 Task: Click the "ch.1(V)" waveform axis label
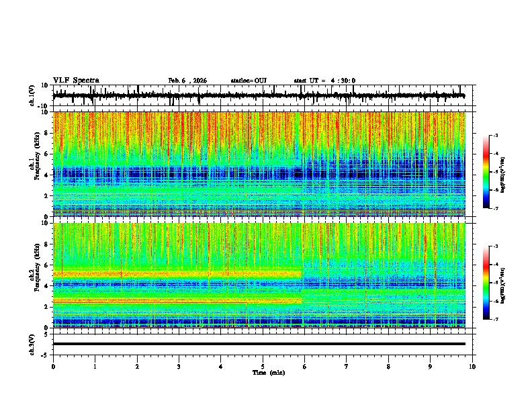click(x=32, y=95)
